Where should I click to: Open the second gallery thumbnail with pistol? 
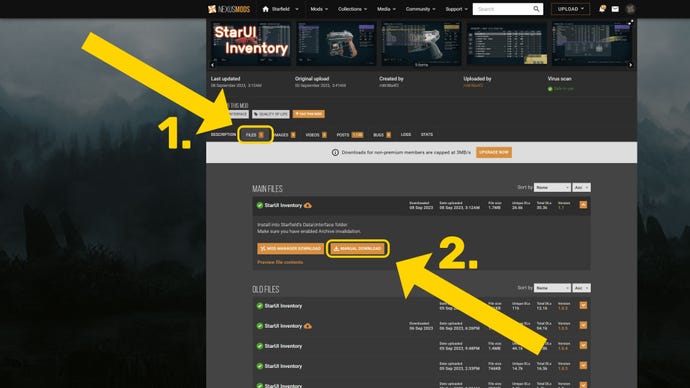[336, 44]
